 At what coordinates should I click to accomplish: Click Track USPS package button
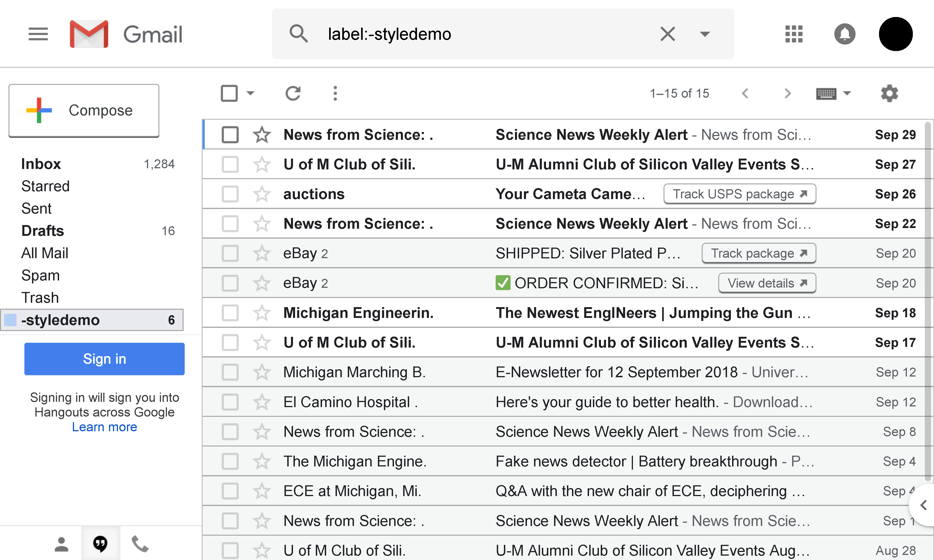point(740,194)
